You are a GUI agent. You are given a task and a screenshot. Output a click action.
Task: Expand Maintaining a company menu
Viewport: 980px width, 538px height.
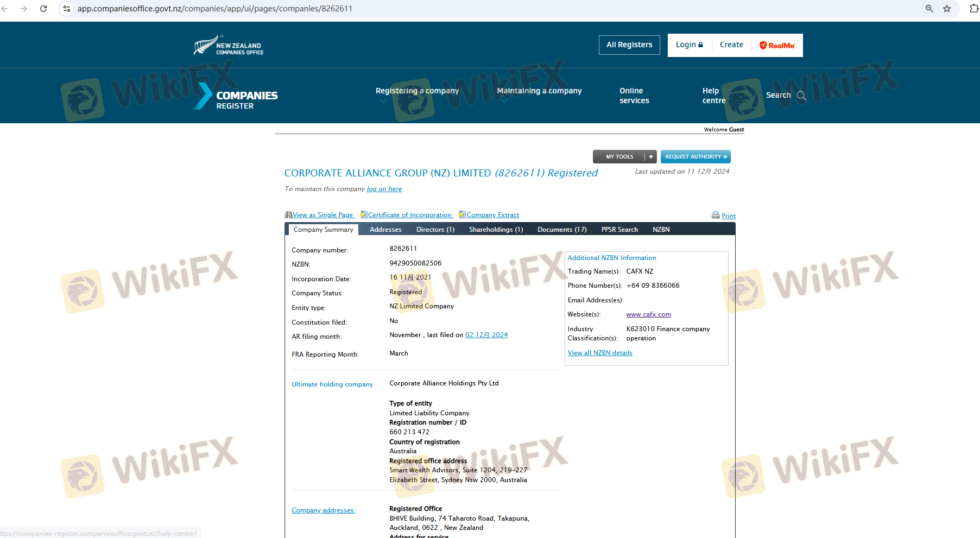539,91
